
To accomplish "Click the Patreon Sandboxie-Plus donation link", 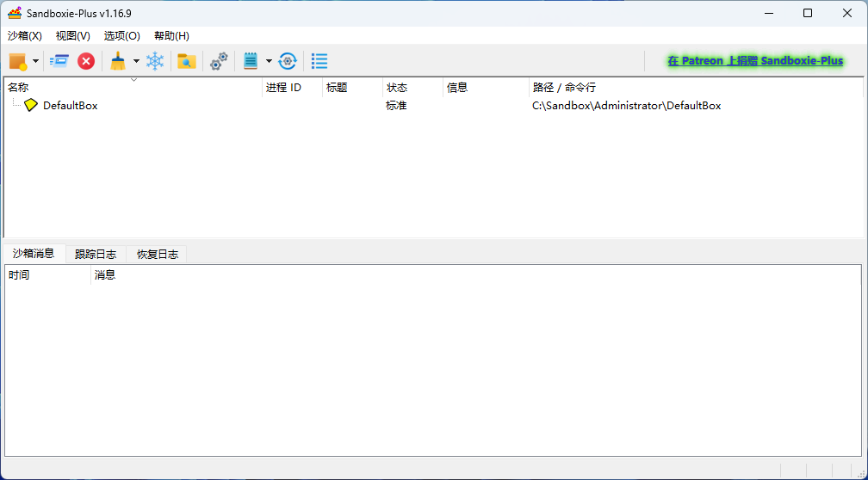I will pyautogui.click(x=755, y=61).
